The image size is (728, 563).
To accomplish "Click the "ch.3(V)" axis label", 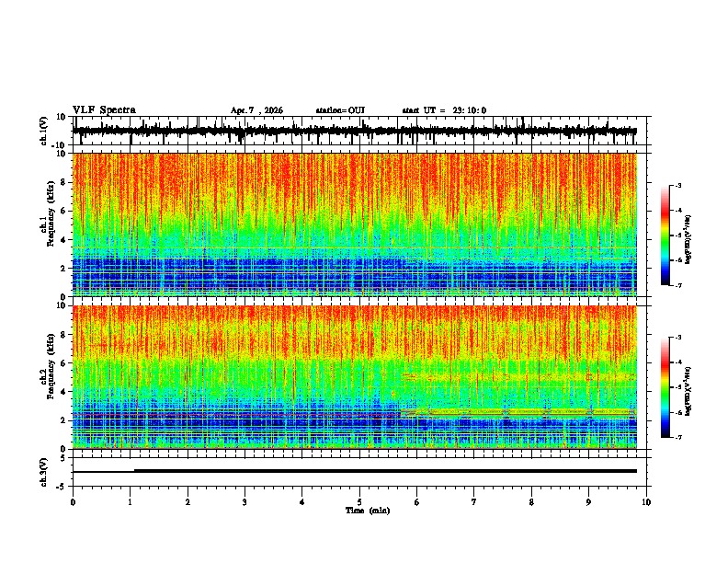I will [44, 472].
